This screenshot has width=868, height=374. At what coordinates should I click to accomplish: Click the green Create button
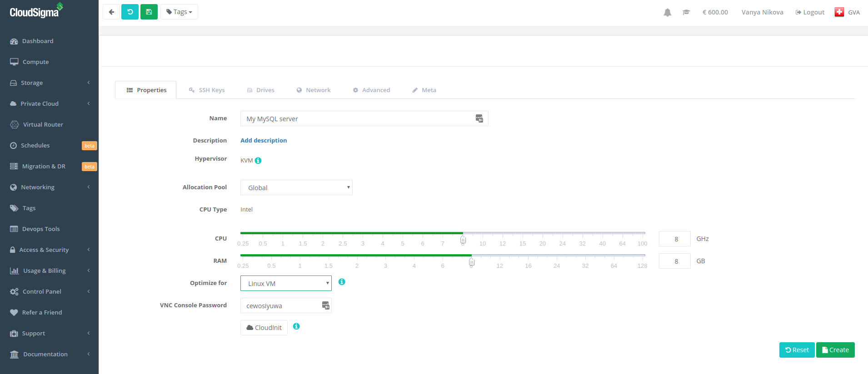pos(835,350)
